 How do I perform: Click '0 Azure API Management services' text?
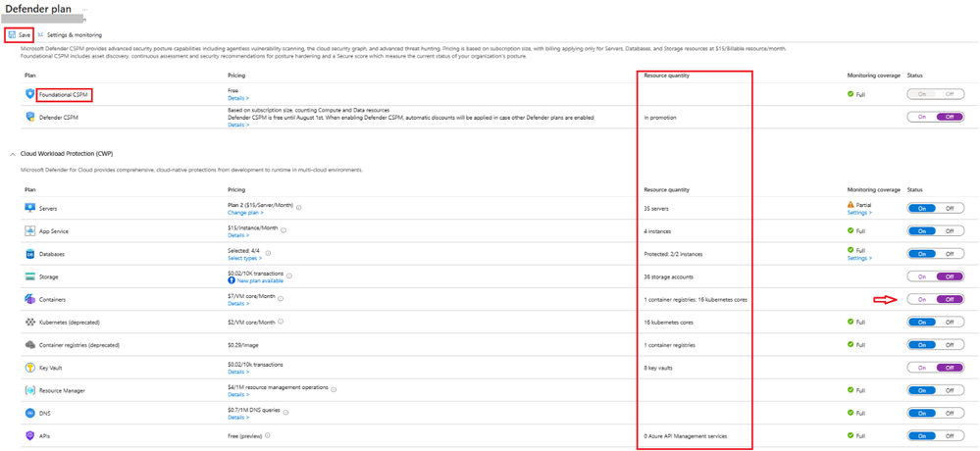point(686,436)
